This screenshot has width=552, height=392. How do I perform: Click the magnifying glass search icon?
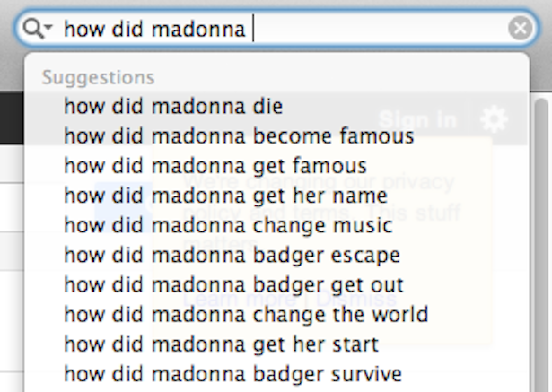pyautogui.click(x=34, y=28)
